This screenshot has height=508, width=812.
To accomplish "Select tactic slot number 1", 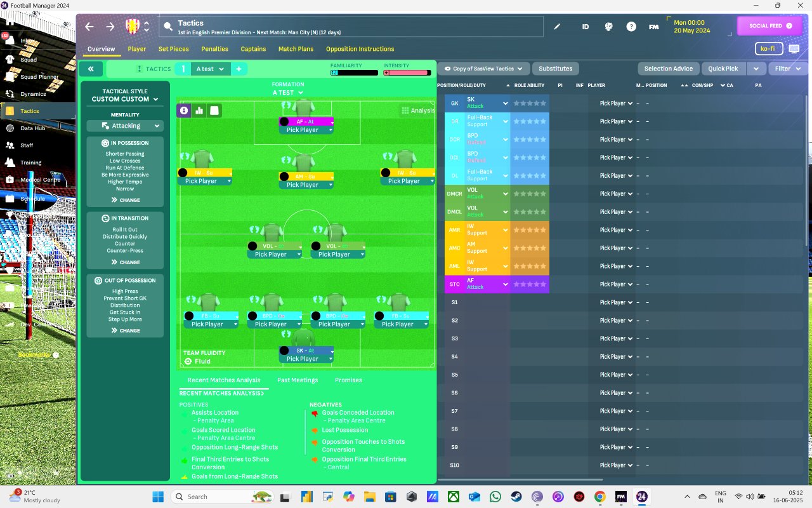I will 183,69.
